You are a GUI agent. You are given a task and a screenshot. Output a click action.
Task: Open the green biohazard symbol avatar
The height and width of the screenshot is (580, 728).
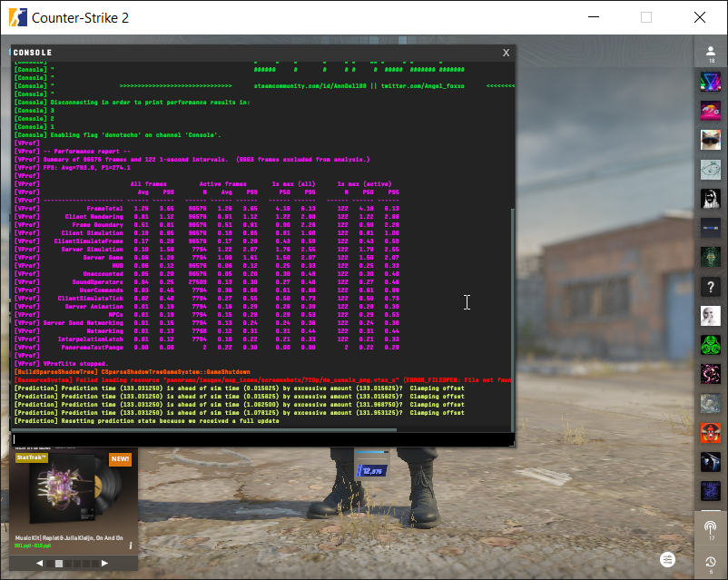click(x=711, y=346)
